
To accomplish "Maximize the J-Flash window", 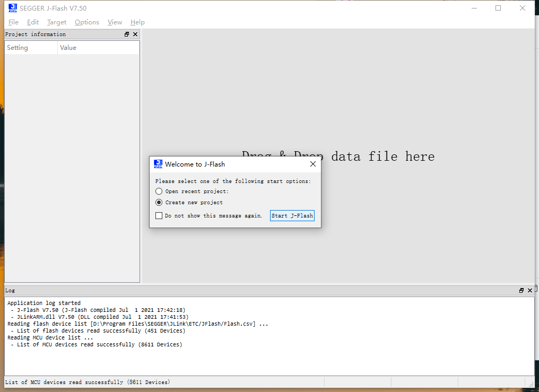I will (498, 8).
